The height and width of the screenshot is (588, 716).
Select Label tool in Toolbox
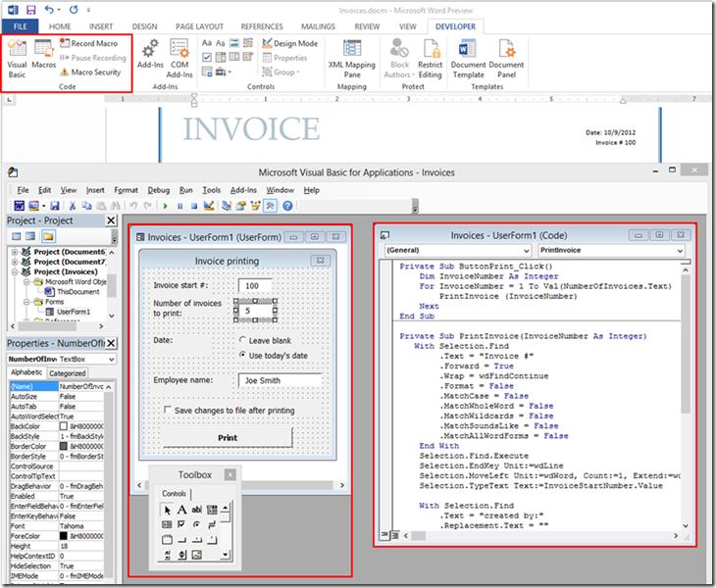[181, 510]
